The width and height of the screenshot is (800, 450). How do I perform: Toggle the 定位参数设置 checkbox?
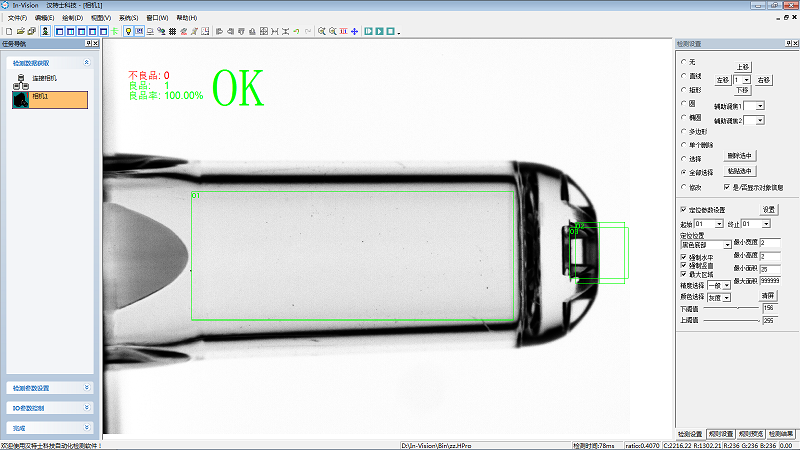[x=684, y=209]
